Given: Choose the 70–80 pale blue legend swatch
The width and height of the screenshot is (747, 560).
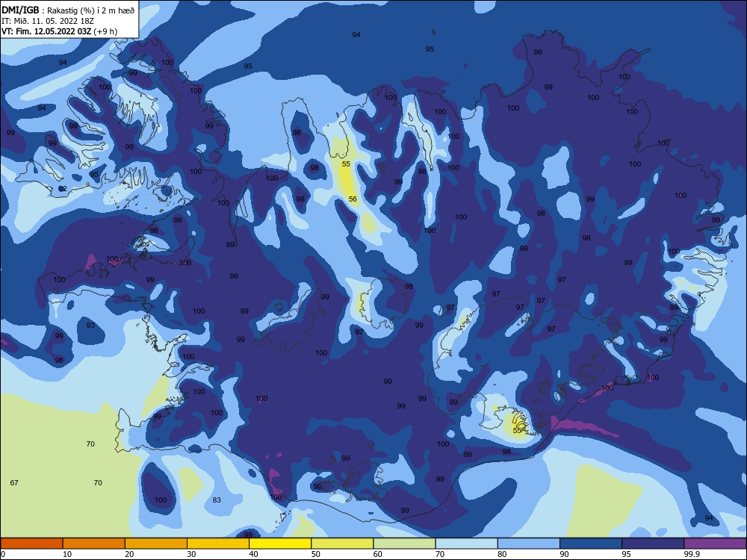Looking at the screenshot, I should (x=466, y=544).
